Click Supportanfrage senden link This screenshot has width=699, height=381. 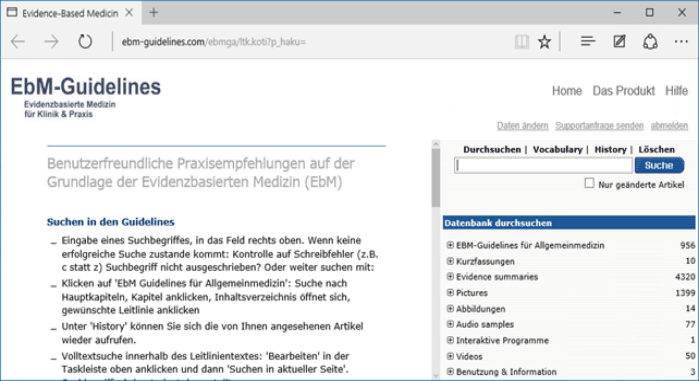[x=599, y=126]
